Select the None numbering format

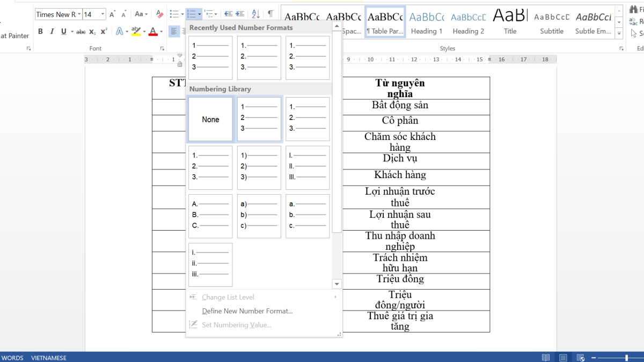(x=210, y=119)
